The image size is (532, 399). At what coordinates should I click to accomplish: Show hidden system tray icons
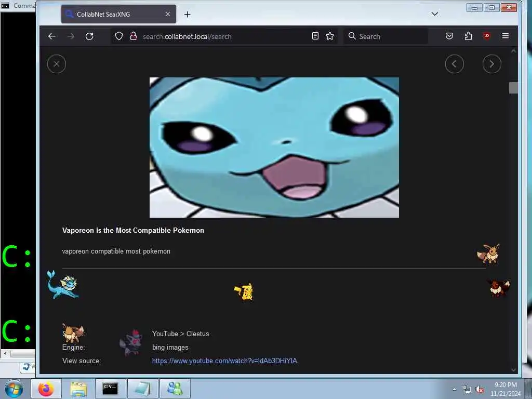(454, 390)
